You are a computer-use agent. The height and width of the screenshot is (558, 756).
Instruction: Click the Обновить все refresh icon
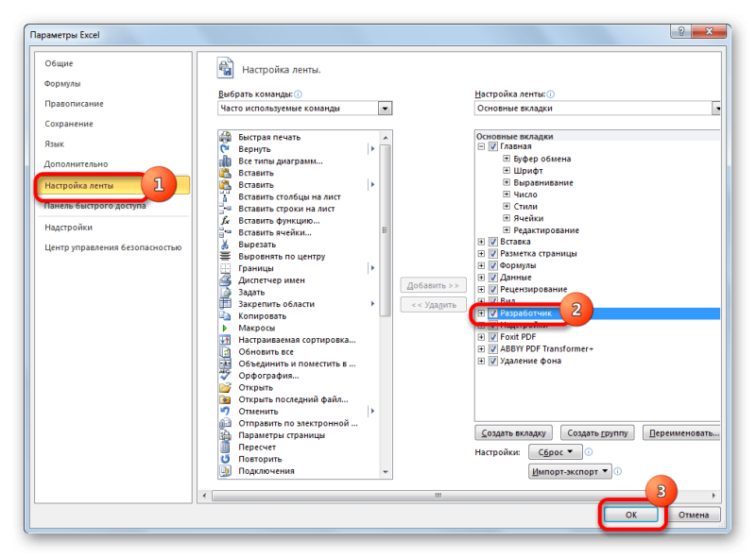tap(225, 352)
